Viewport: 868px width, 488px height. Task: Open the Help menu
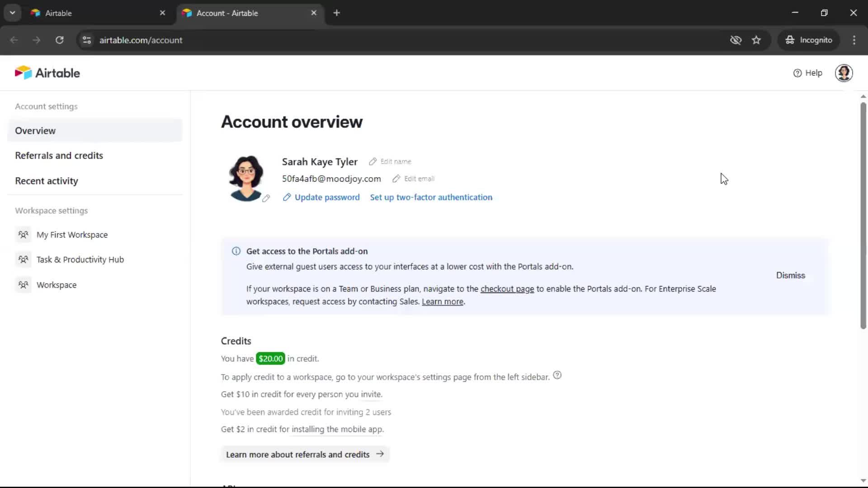pos(807,73)
